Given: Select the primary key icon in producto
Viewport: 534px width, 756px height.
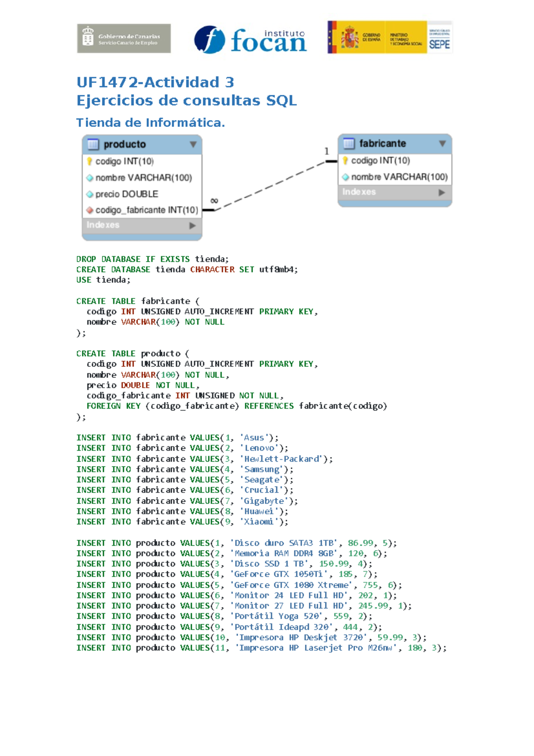Looking at the screenshot, I should [x=89, y=161].
